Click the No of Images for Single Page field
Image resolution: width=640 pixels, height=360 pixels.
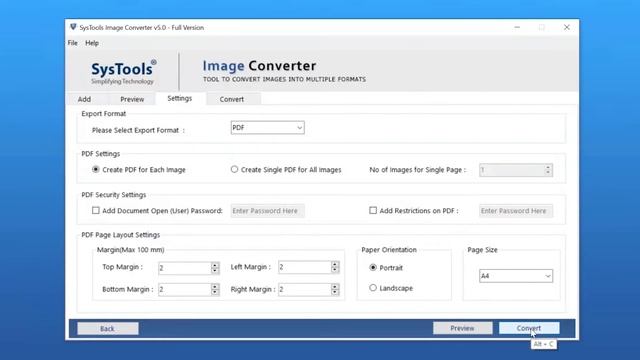coord(511,170)
